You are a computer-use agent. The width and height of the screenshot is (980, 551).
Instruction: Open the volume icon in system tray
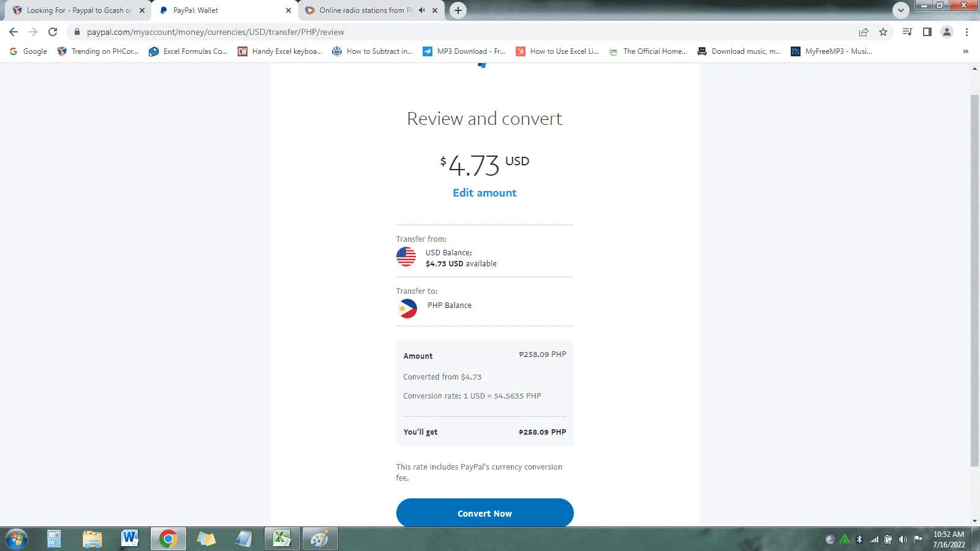tap(903, 539)
